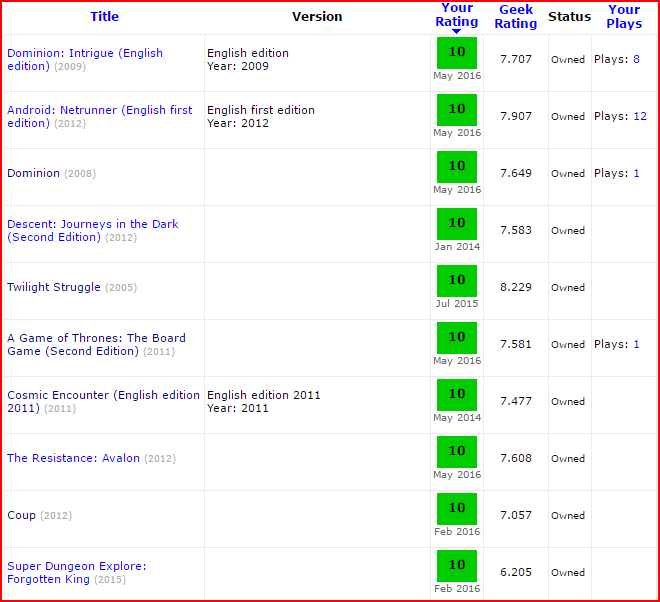Click the green 10 rating for Game of Thrones

(x=457, y=338)
